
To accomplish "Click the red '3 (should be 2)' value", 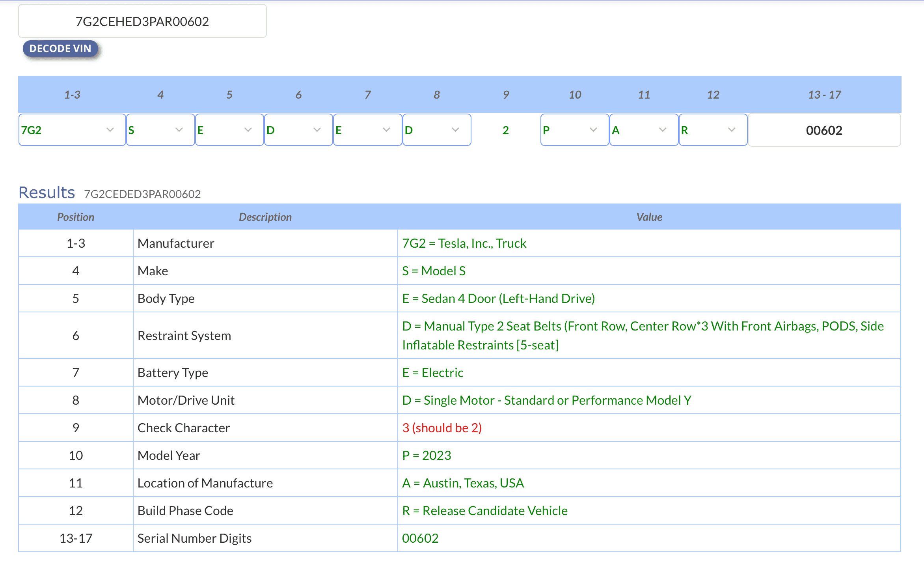I will click(x=442, y=428).
